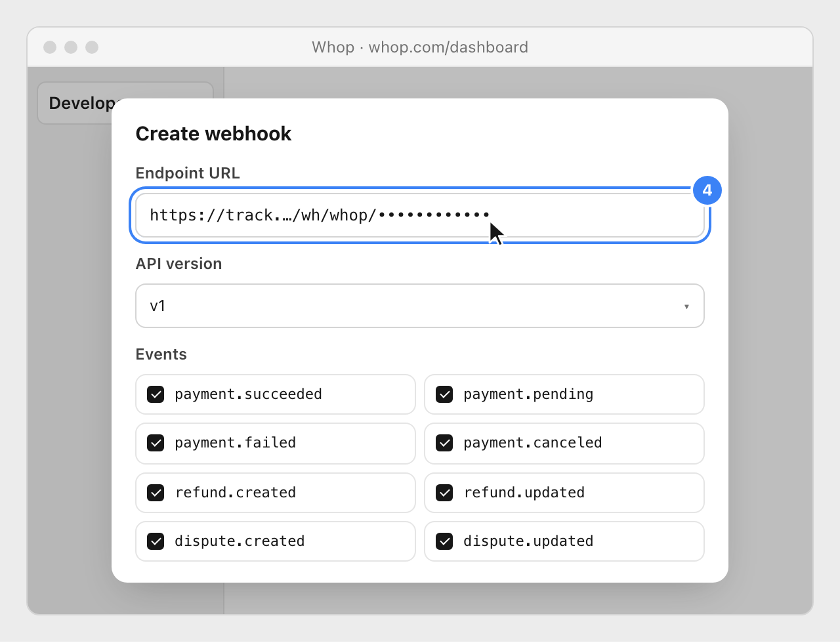Screen dimensions: 840x643
Task: Click the "API version" label
Action: (x=178, y=264)
